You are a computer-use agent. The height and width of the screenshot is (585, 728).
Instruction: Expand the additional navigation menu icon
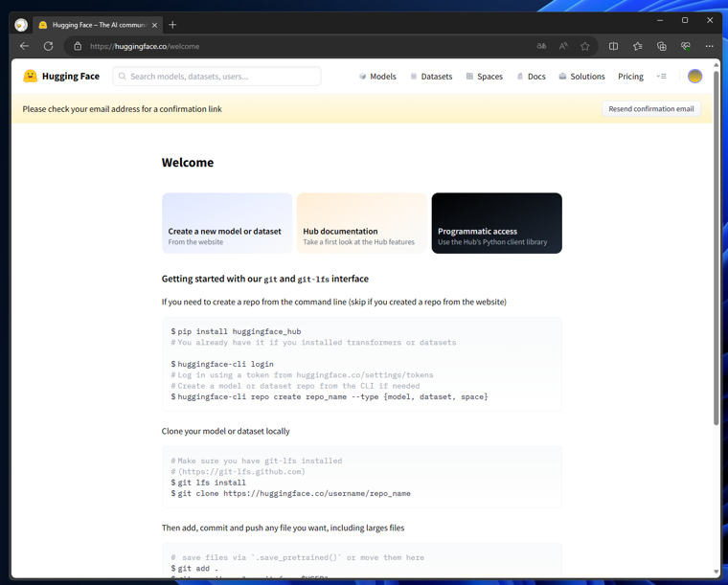click(662, 76)
